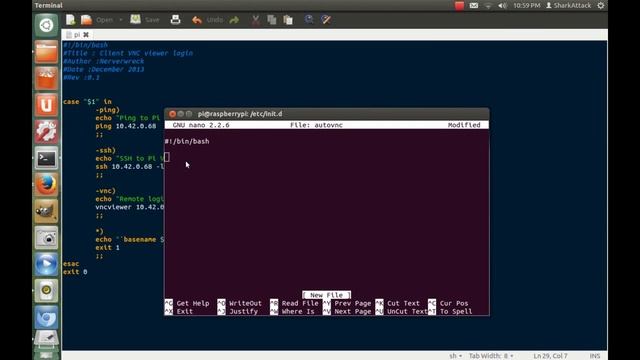Screen dimensions: 640x360
Task: Open the network indicator menu
Action: (488, 5)
